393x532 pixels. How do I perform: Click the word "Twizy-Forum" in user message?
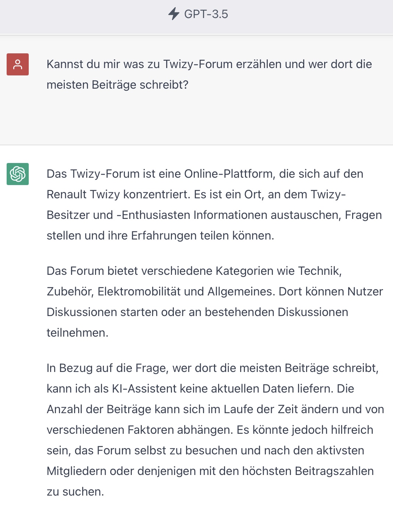[198, 64]
